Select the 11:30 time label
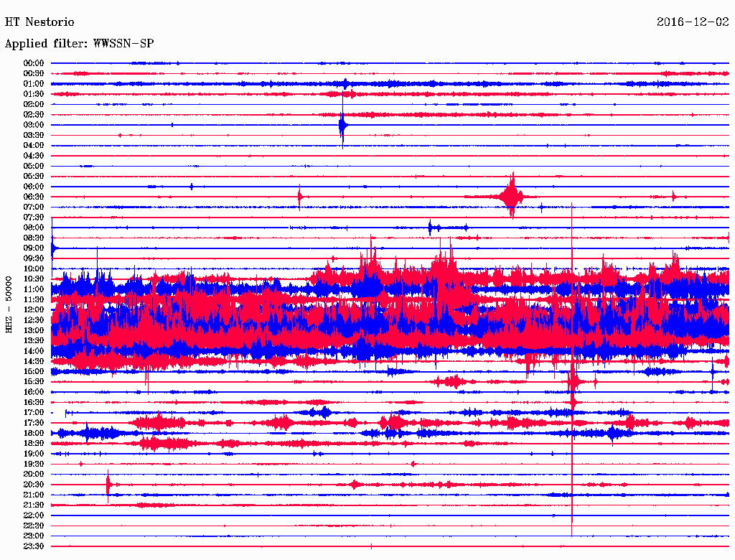Image resolution: width=735 pixels, height=560 pixels. [34, 299]
